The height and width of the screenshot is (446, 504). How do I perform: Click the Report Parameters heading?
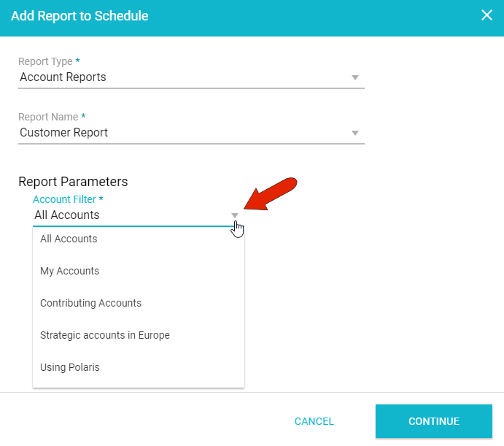tap(73, 182)
